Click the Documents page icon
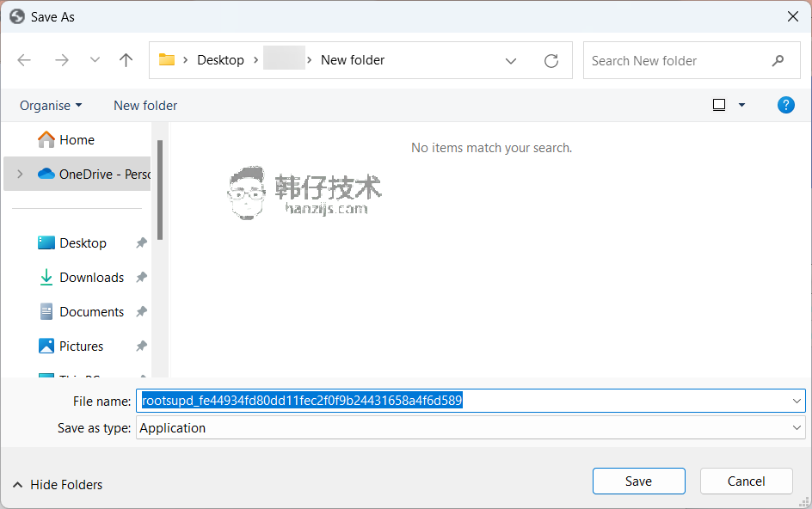This screenshot has height=509, width=812. [46, 311]
